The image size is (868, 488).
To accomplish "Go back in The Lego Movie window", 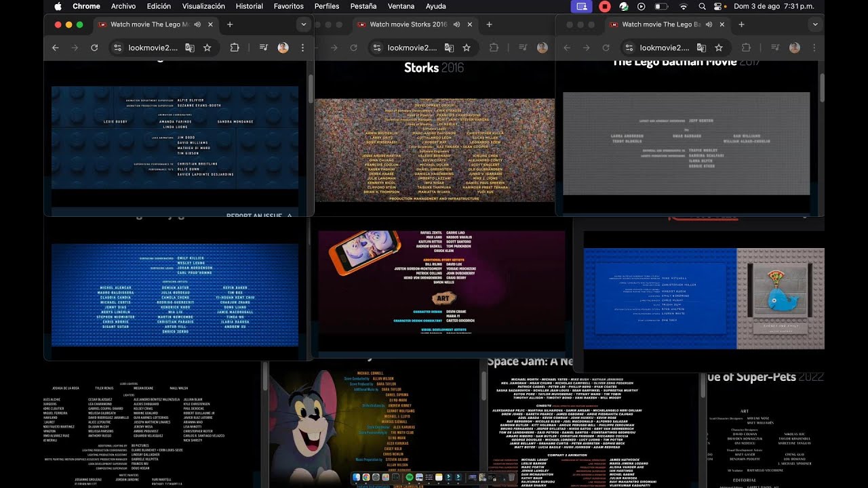I will tap(56, 47).
